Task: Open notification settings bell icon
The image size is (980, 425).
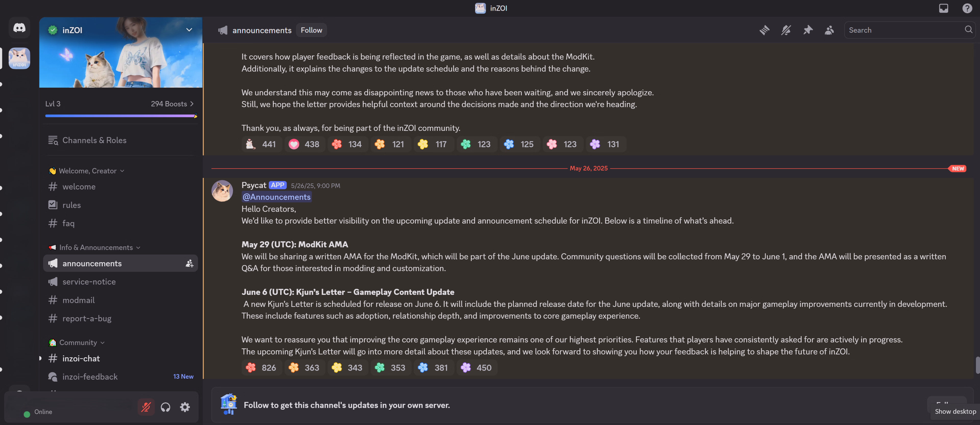Action: (x=786, y=30)
